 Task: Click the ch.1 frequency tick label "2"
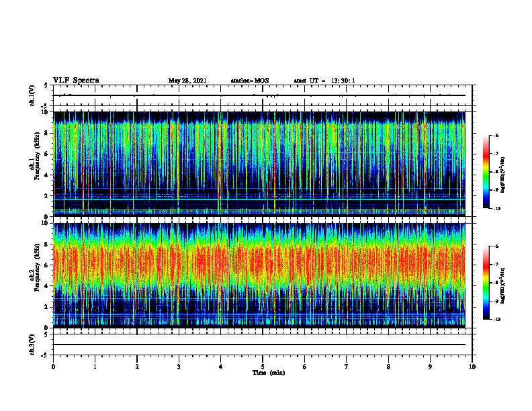[47, 196]
